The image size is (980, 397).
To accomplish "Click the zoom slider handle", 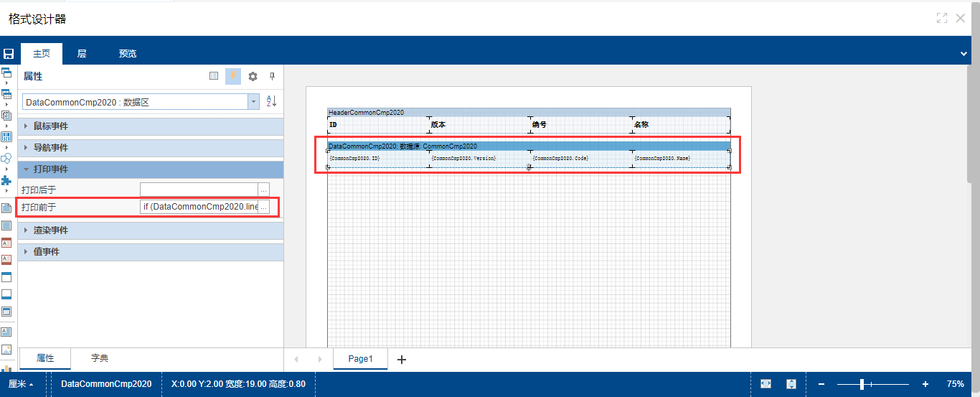I will (x=862, y=384).
